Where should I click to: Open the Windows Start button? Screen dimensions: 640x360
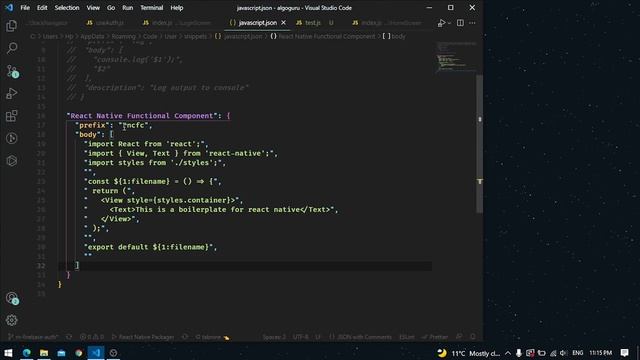[x=8, y=353]
